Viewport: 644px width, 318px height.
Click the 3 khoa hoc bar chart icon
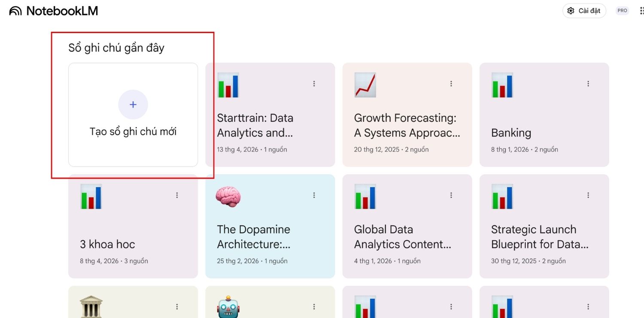pos(91,197)
